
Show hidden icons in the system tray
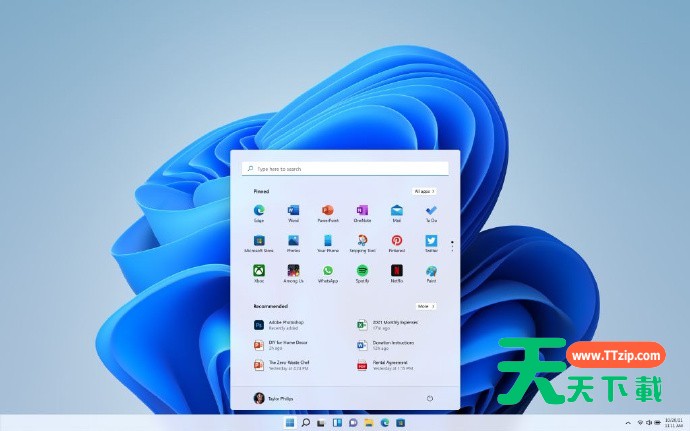628,423
